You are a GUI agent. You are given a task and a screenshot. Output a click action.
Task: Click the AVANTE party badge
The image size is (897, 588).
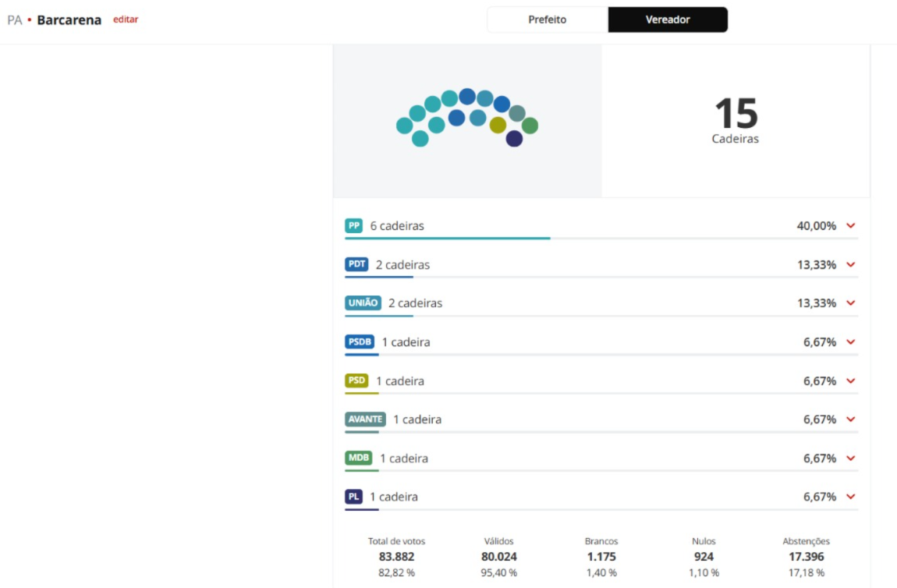point(365,420)
